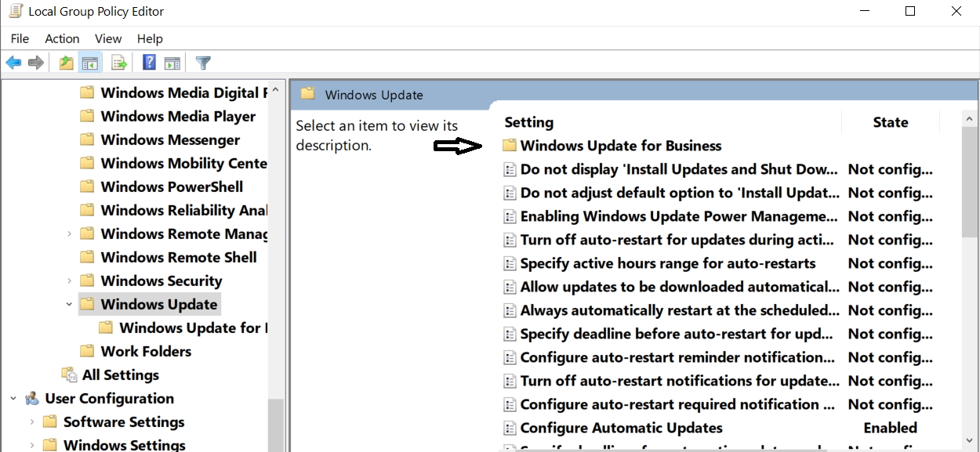Select the Windows Update folder in the tree
Screen dimensions: 980x452
158,304
